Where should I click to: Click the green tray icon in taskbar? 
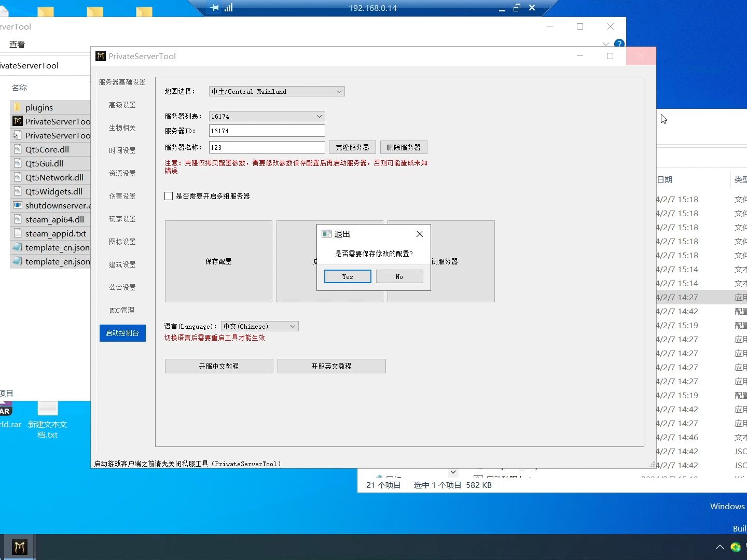(x=736, y=547)
